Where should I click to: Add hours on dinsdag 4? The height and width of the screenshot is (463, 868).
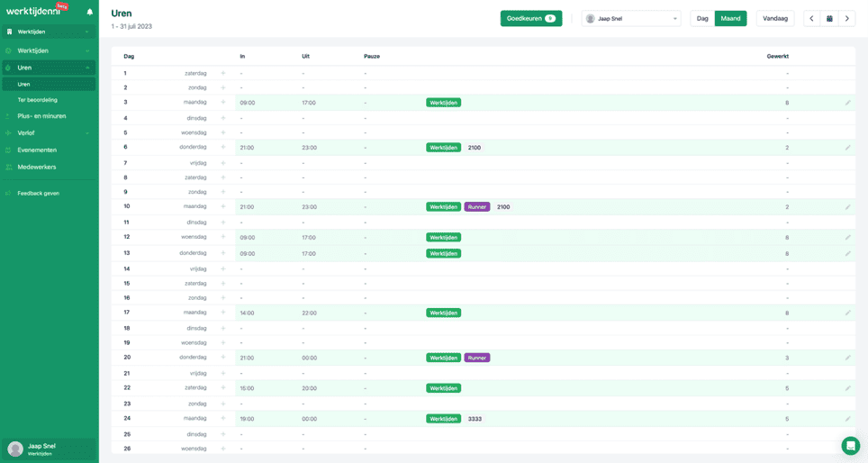pos(223,118)
